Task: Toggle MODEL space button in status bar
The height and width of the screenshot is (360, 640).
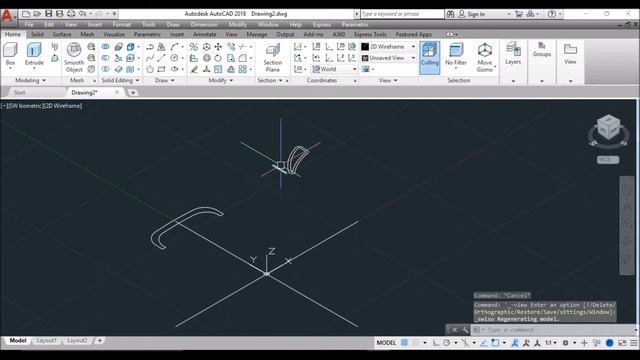Action: click(x=386, y=343)
